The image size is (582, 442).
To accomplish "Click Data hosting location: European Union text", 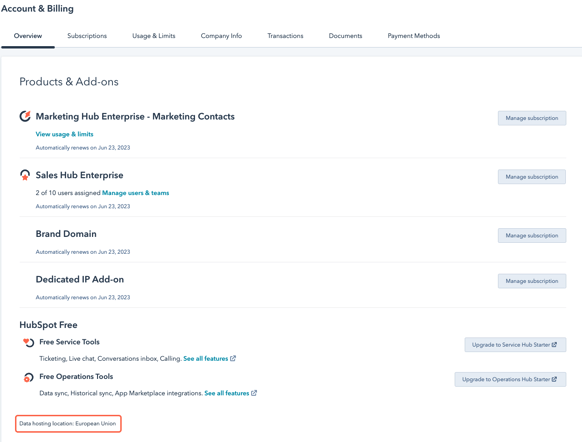I will [x=68, y=423].
